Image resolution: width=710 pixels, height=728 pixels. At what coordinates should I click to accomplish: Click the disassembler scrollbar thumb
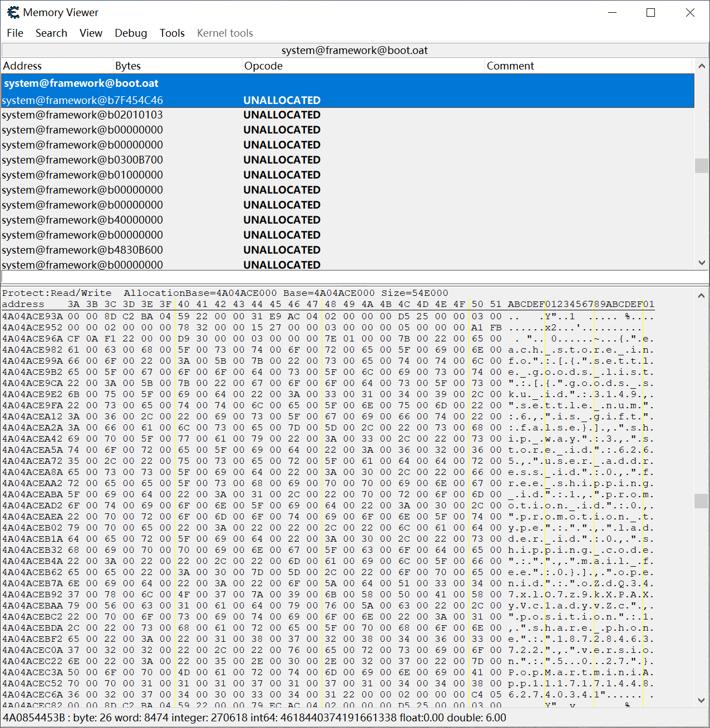701,166
